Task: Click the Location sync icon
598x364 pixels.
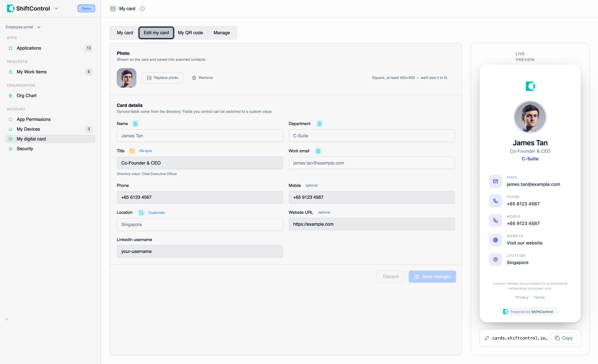Action: click(x=141, y=213)
